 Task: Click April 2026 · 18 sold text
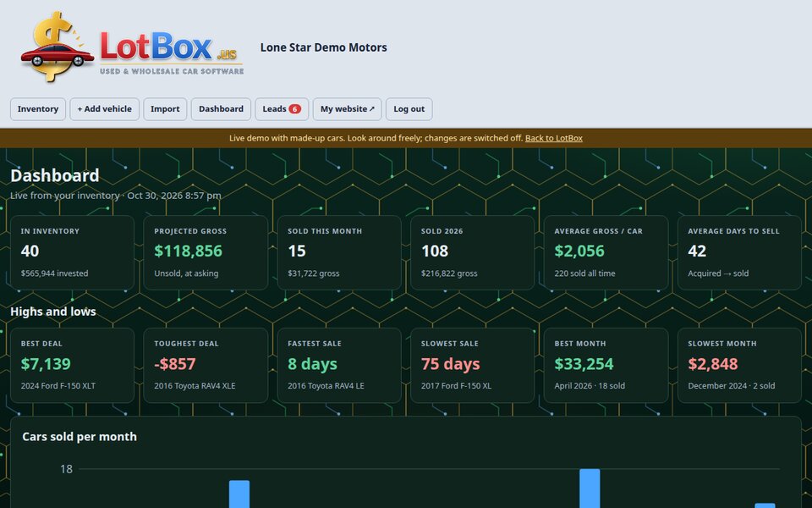(x=590, y=386)
